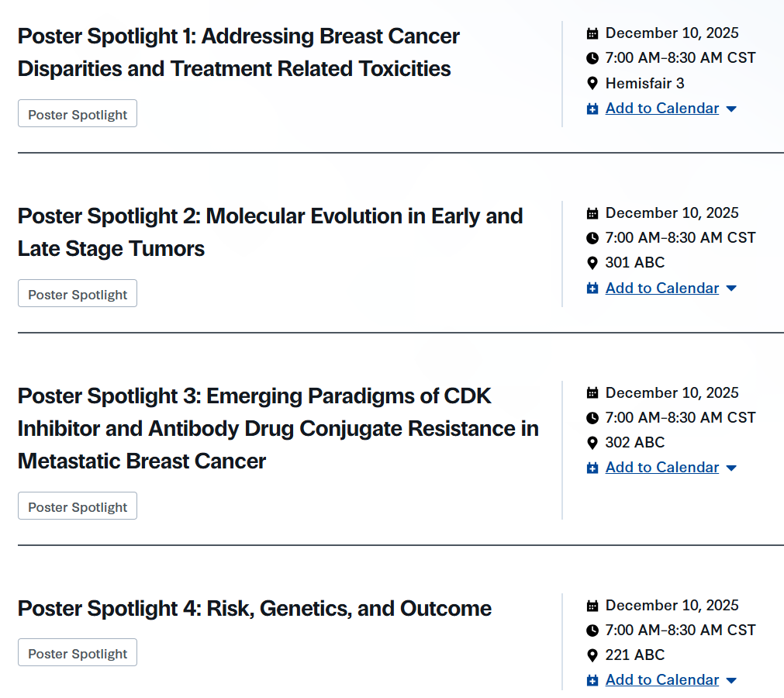This screenshot has height=698, width=784.
Task: Open Poster Spotlight 3 CDK Inhibitor session title
Action: tap(278, 428)
